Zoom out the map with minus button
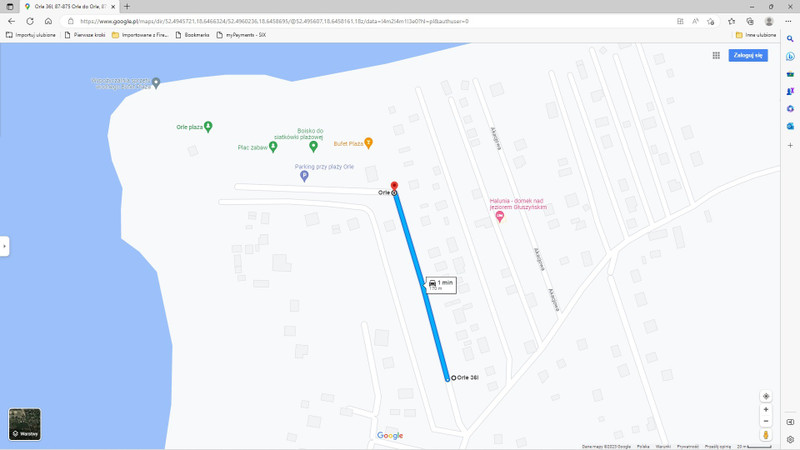The height and width of the screenshot is (450, 800). [x=766, y=421]
